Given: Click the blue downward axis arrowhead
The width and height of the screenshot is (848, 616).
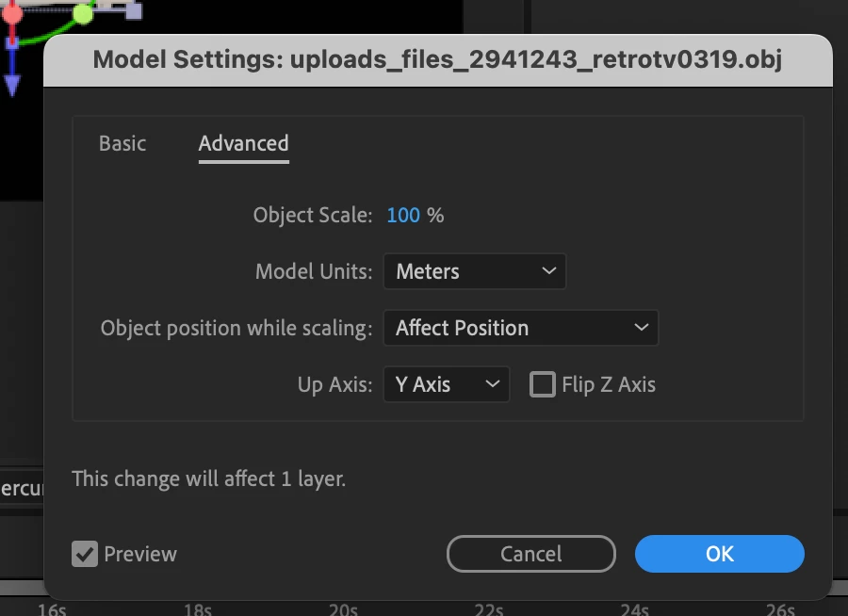Looking at the screenshot, I should click(12, 87).
